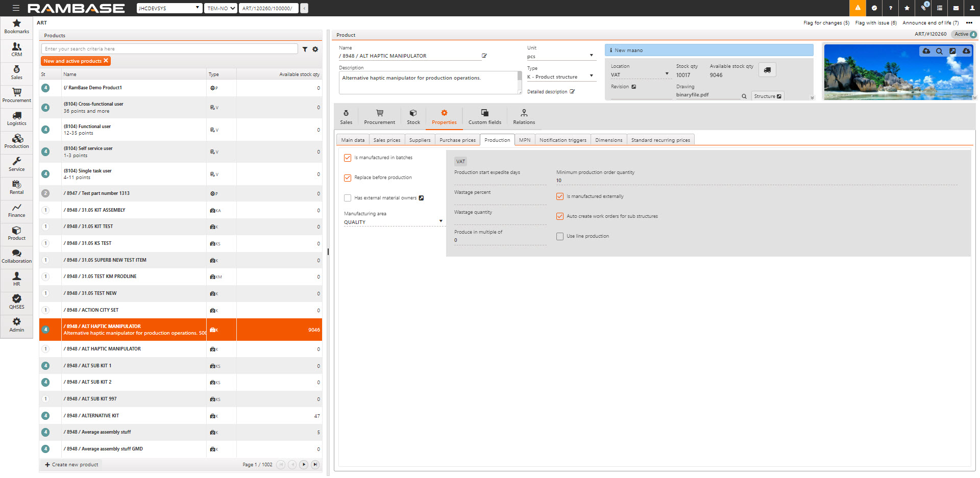Open the QHSES module in sidebar
Screen dimensions: 980x478
point(16,302)
